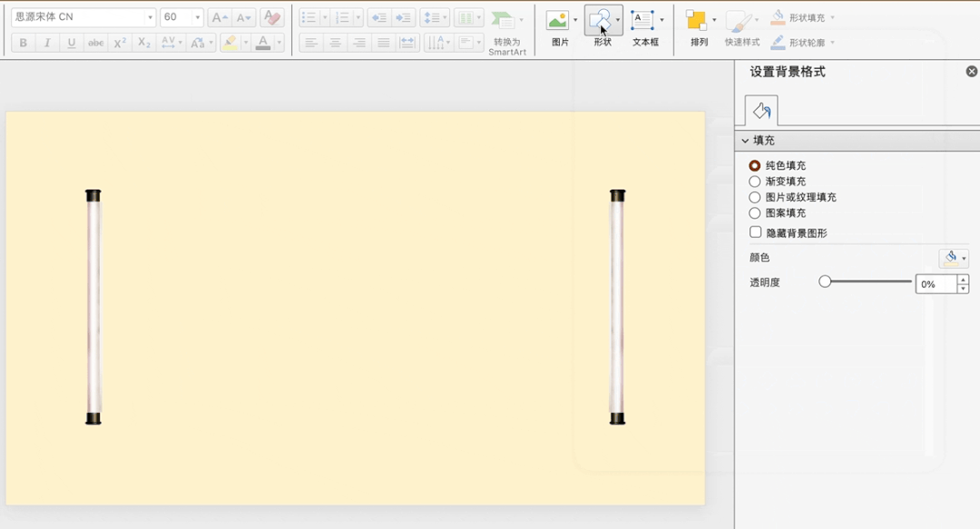Image resolution: width=980 pixels, height=529 pixels.
Task: Increase font size
Action: point(219,17)
